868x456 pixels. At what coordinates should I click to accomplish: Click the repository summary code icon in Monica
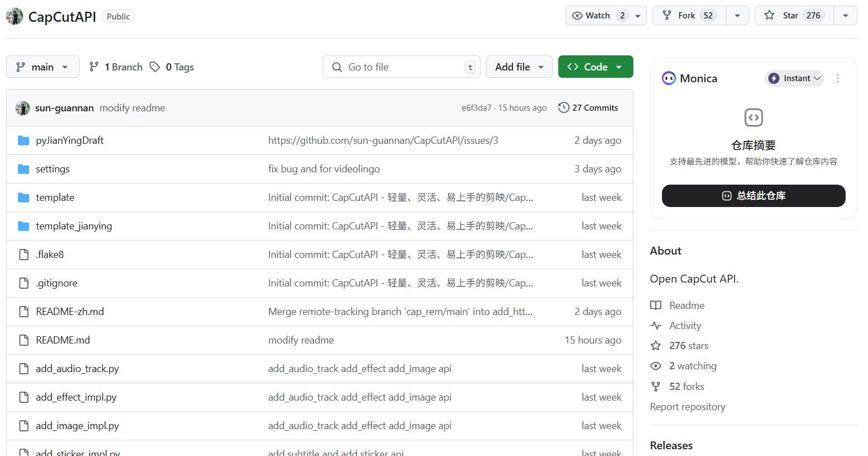(754, 117)
